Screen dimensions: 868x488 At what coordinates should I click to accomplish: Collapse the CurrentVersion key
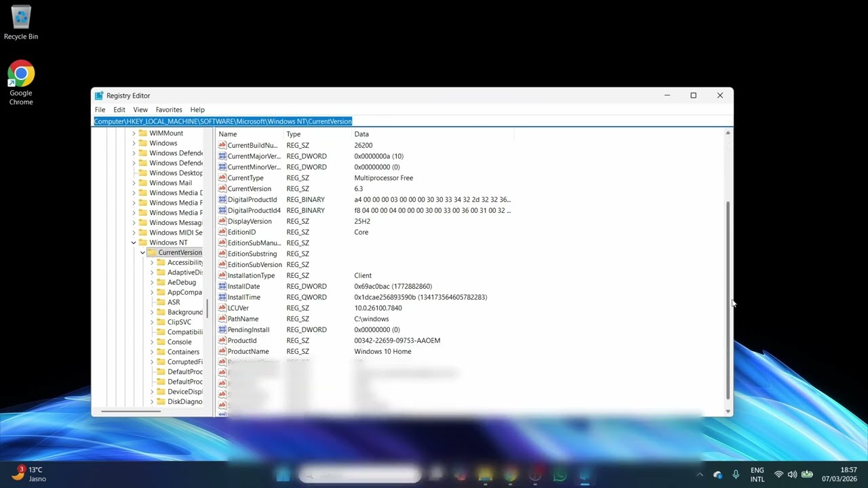click(x=142, y=252)
